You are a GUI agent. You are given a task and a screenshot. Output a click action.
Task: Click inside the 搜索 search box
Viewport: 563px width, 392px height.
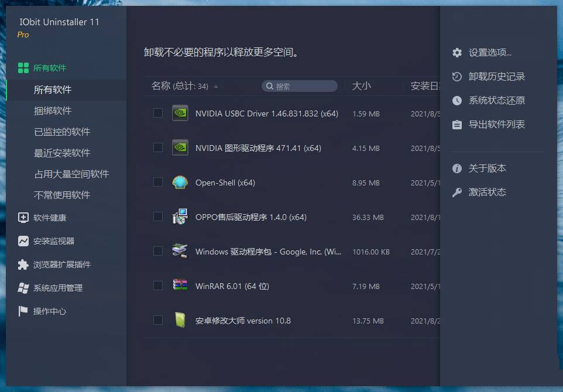[x=300, y=85]
